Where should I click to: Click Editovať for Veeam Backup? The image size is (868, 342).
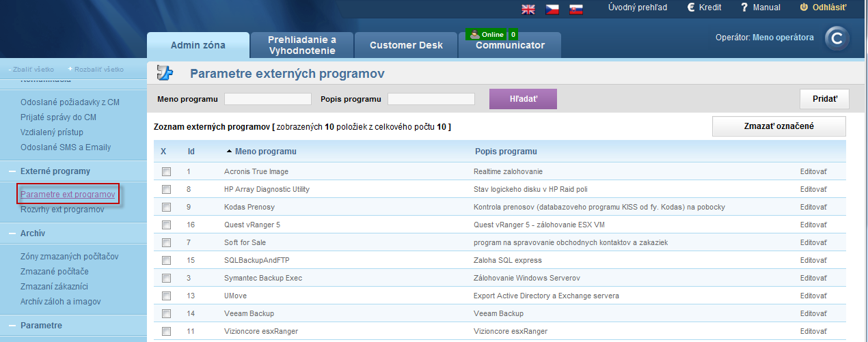click(x=813, y=313)
